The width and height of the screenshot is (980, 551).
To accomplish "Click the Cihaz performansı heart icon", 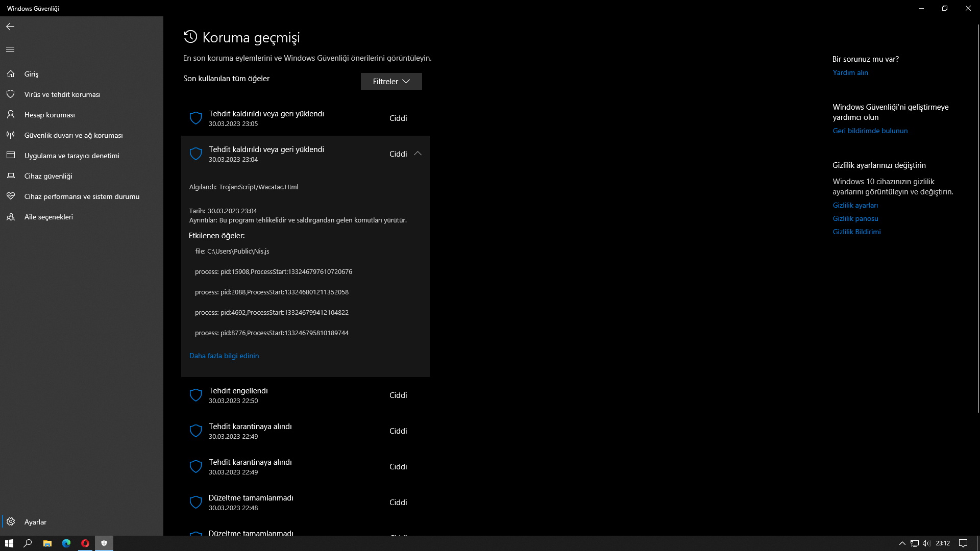I will (x=11, y=196).
